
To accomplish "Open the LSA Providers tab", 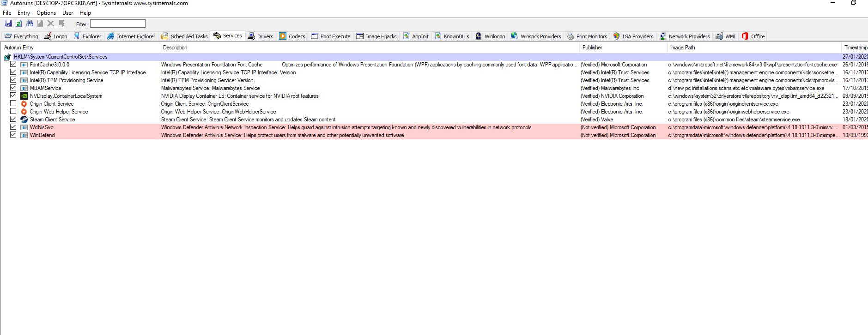I will coord(633,36).
